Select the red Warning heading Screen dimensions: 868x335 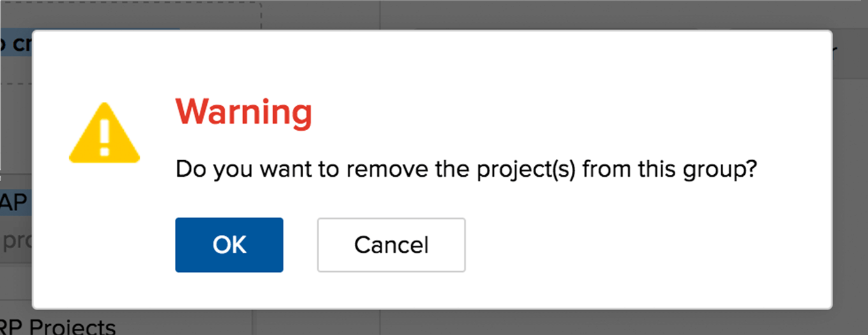[x=244, y=112]
